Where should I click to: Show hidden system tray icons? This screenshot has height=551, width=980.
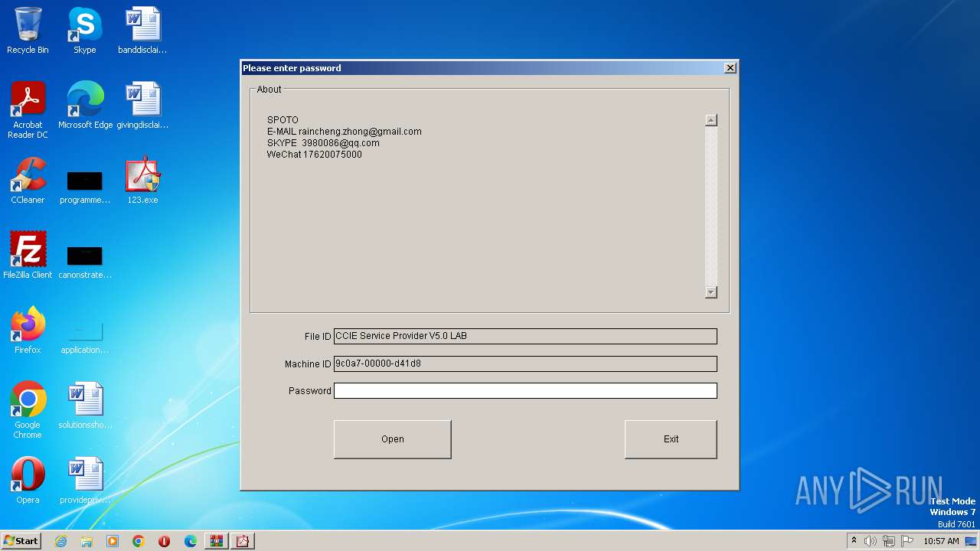[x=854, y=541]
